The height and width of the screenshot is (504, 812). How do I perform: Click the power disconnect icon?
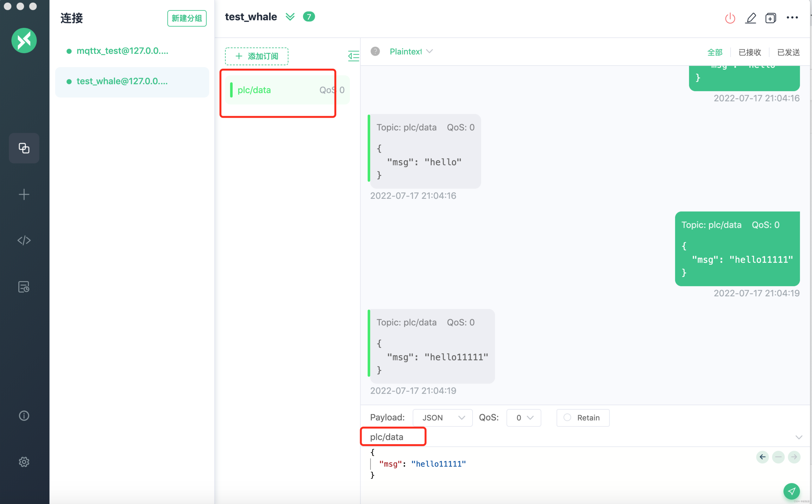click(x=730, y=18)
